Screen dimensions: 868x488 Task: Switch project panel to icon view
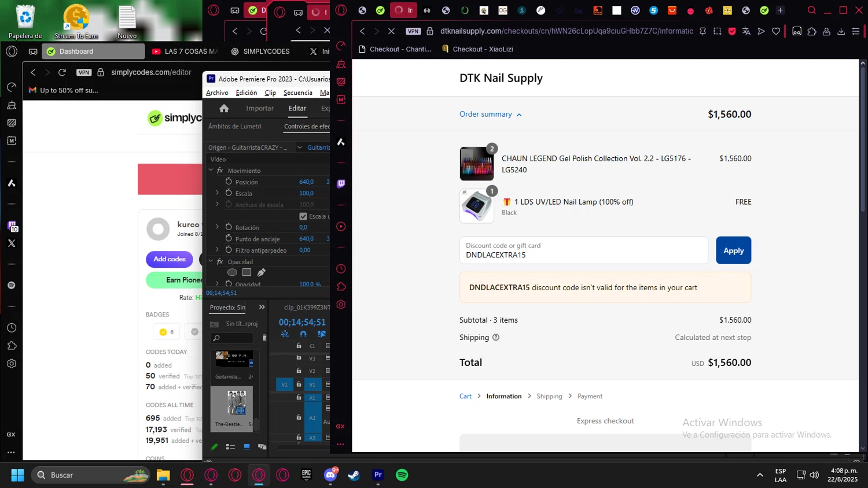coord(247,447)
